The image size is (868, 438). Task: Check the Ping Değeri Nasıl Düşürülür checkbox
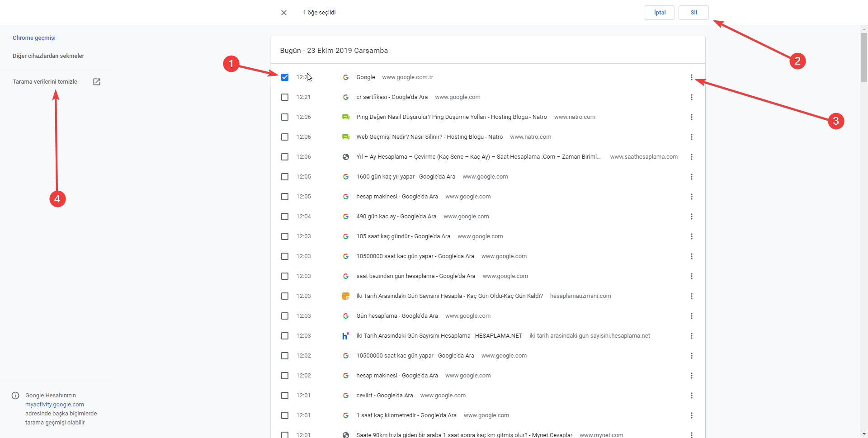(285, 117)
